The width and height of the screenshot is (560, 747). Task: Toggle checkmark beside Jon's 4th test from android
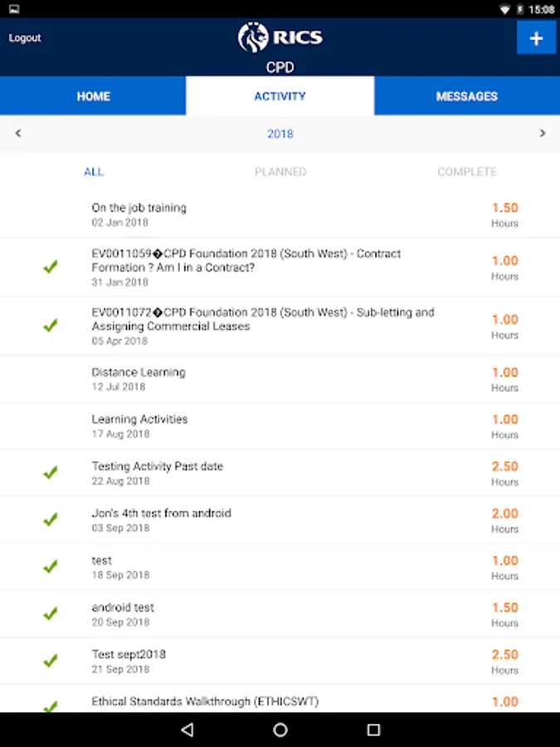click(50, 519)
